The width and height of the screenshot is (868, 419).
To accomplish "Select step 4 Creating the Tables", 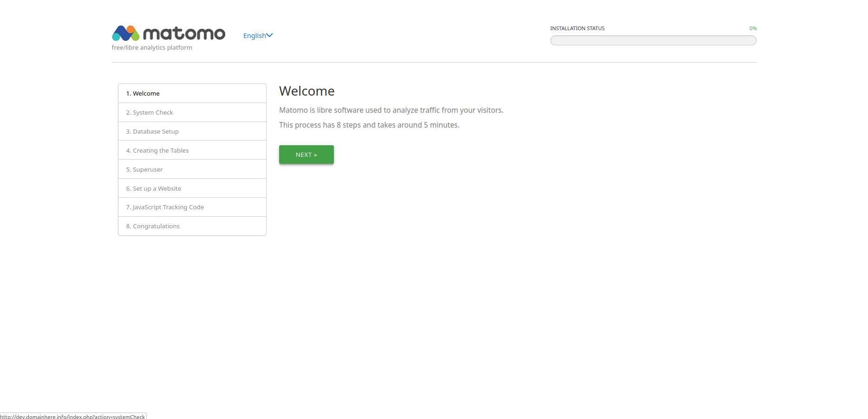I will [157, 150].
